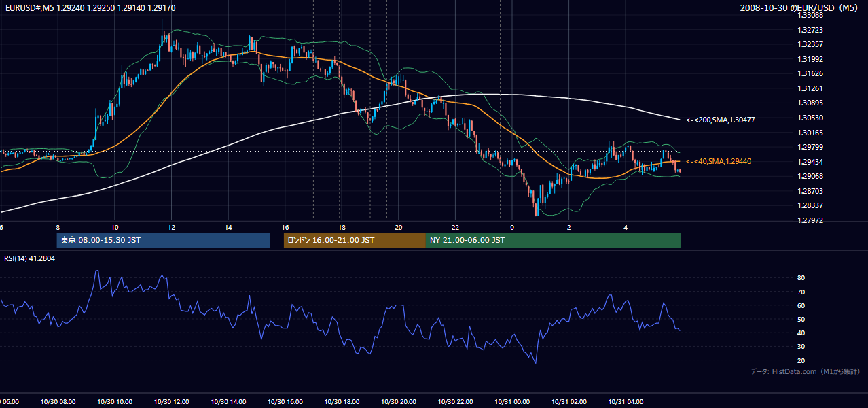Click price axis value 1.31626

pyautogui.click(x=811, y=73)
